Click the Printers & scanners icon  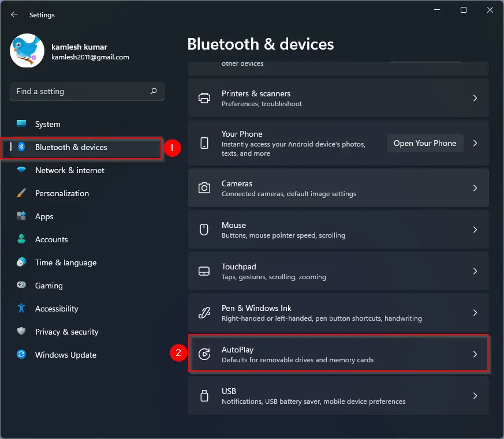pos(204,98)
